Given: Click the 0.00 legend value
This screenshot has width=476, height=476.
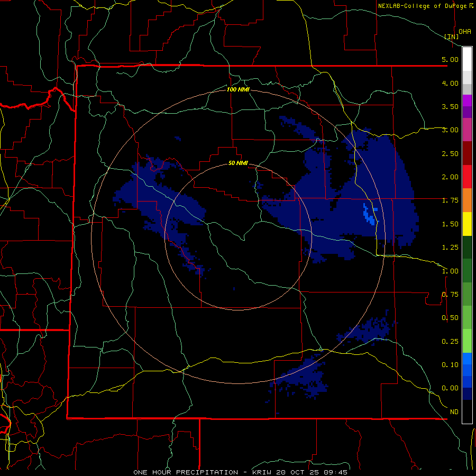Looking at the screenshot, I should (x=450, y=388).
